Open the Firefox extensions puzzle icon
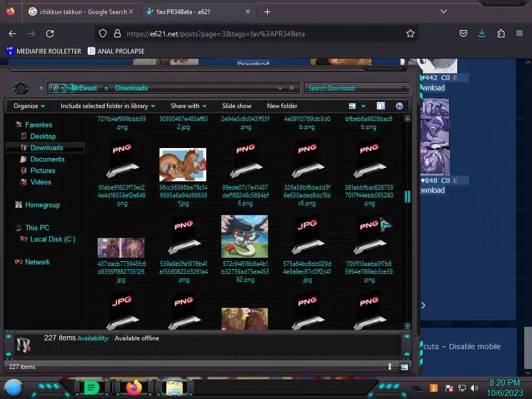The height and width of the screenshot is (399, 532). click(x=501, y=33)
